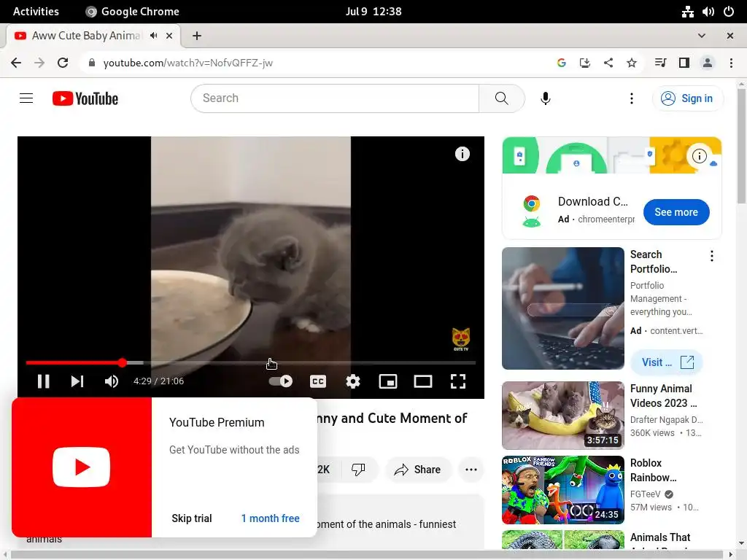
Task: Turn on closed captions
Action: click(x=318, y=381)
